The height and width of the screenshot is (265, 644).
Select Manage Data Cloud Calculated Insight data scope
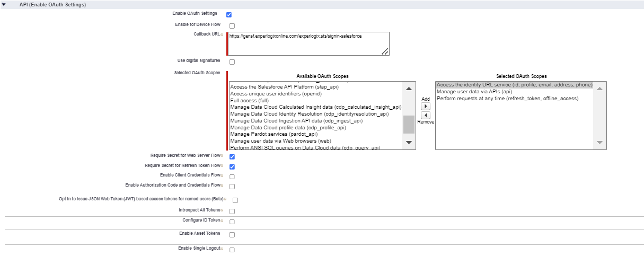click(x=316, y=107)
